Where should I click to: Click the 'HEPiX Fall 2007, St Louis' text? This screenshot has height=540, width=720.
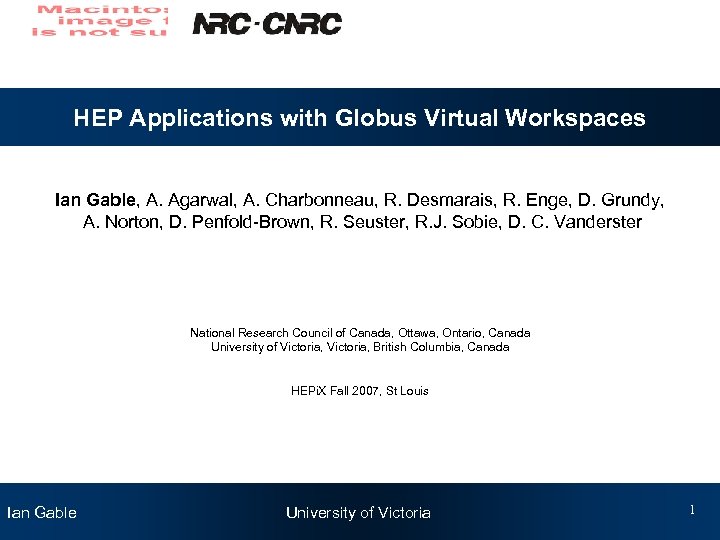click(x=360, y=391)
